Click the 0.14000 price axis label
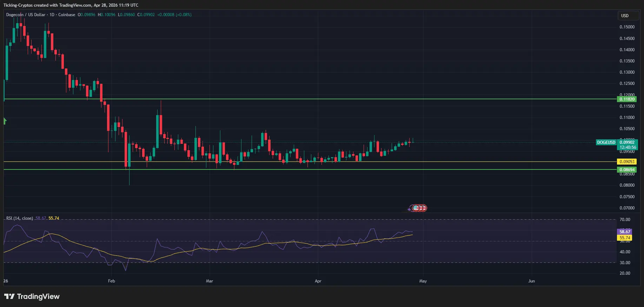Image resolution: width=644 pixels, height=307 pixels. click(x=627, y=50)
